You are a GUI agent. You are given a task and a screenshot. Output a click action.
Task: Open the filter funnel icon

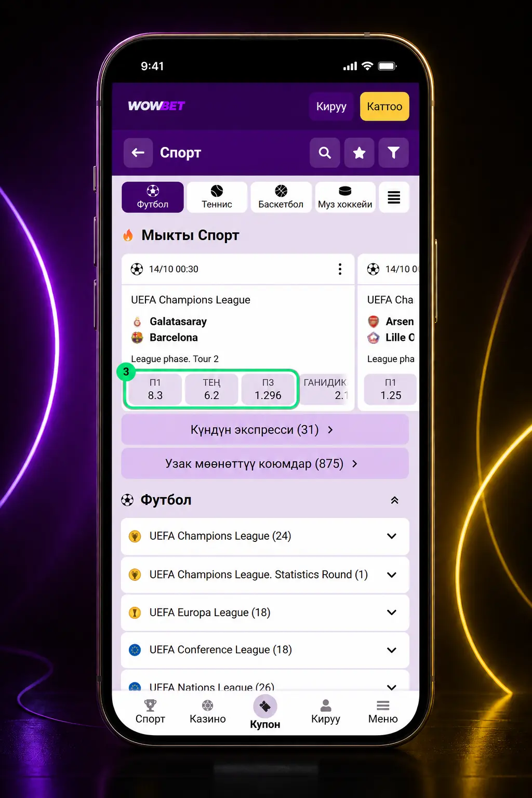coord(393,153)
